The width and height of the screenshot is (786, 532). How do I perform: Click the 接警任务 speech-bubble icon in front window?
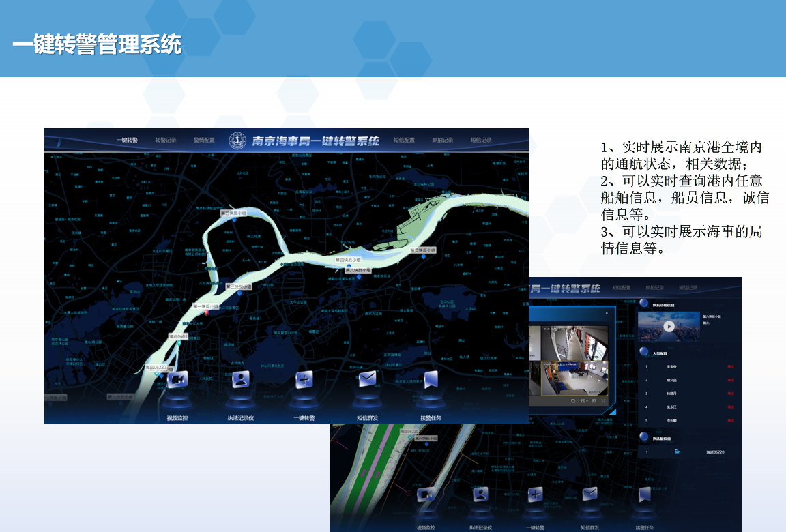(431, 379)
